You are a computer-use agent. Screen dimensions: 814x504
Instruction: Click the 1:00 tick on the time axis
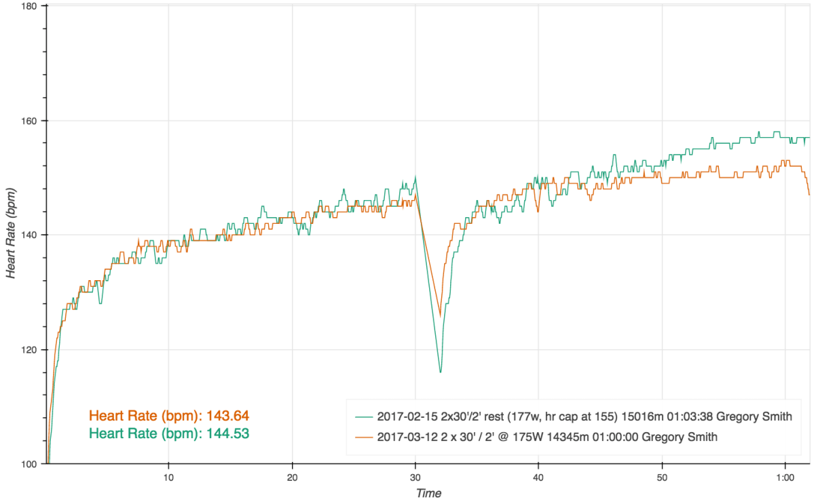(785, 477)
